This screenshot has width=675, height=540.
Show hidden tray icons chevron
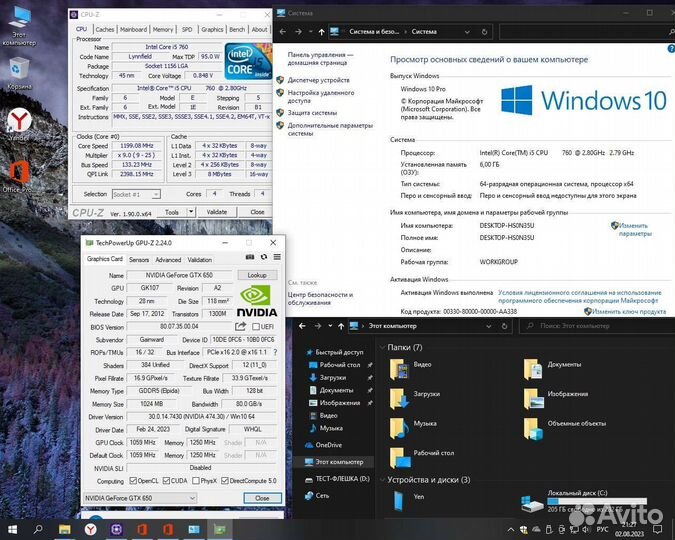pyautogui.click(x=511, y=530)
